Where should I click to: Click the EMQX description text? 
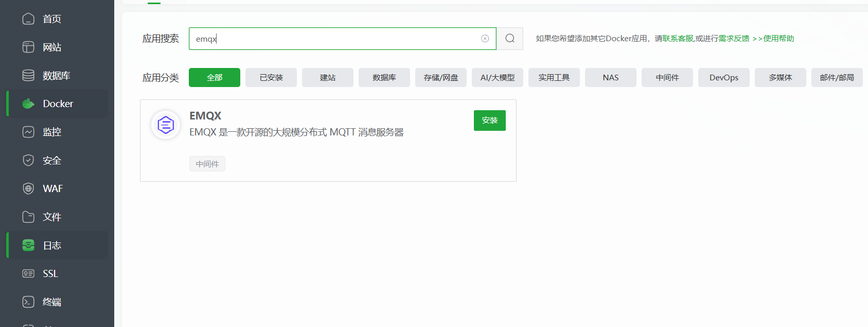coord(296,132)
